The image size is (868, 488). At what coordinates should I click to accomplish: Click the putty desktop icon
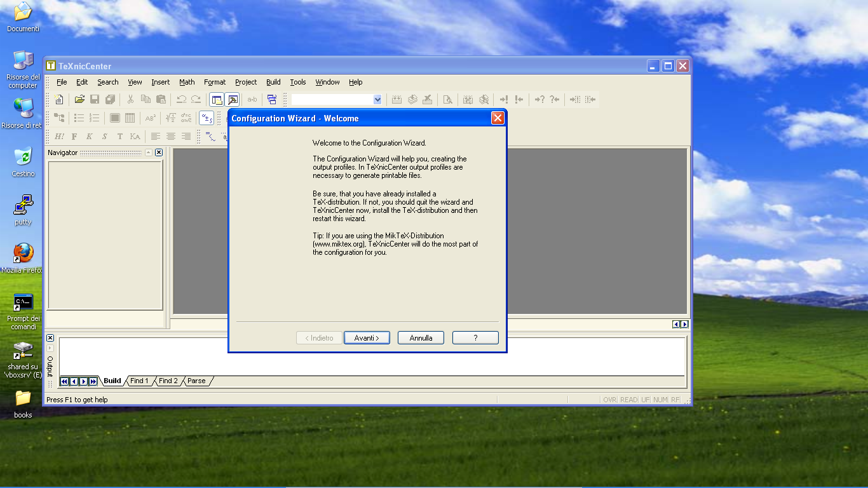pyautogui.click(x=23, y=205)
